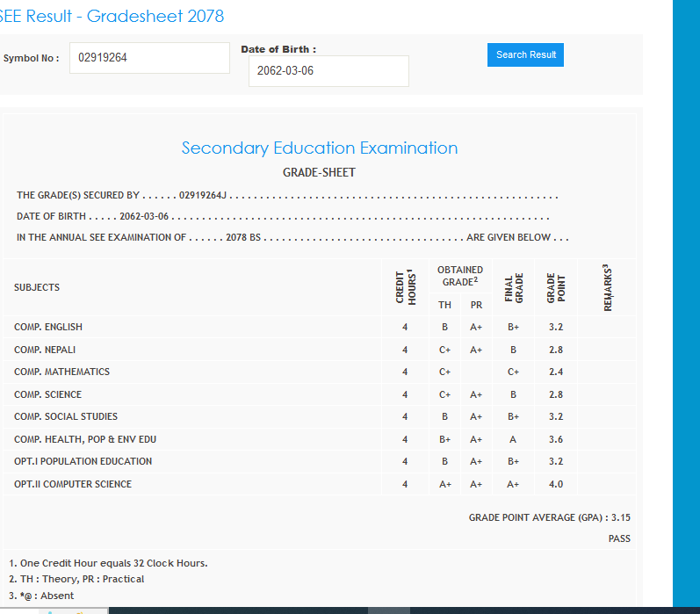This screenshot has width=700, height=614.
Task: Click the PASS result text
Action: click(x=619, y=538)
